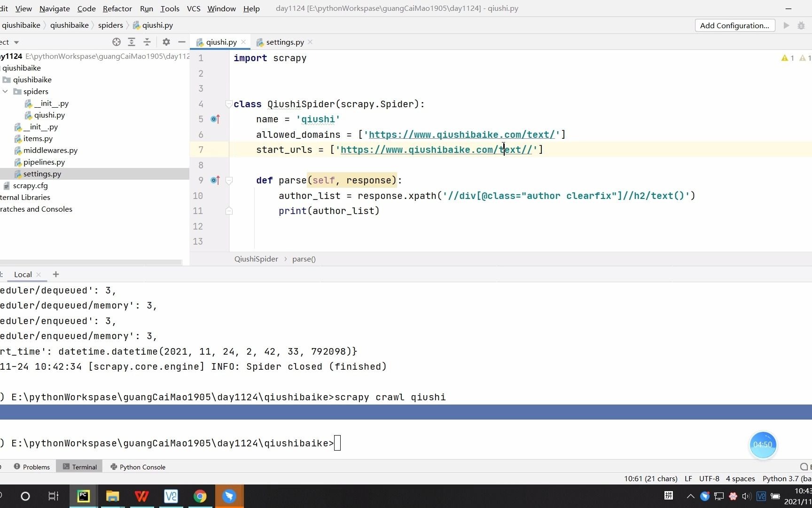This screenshot has width=812, height=508.
Task: Click the UTF-8 encoding status
Action: [x=709, y=478]
